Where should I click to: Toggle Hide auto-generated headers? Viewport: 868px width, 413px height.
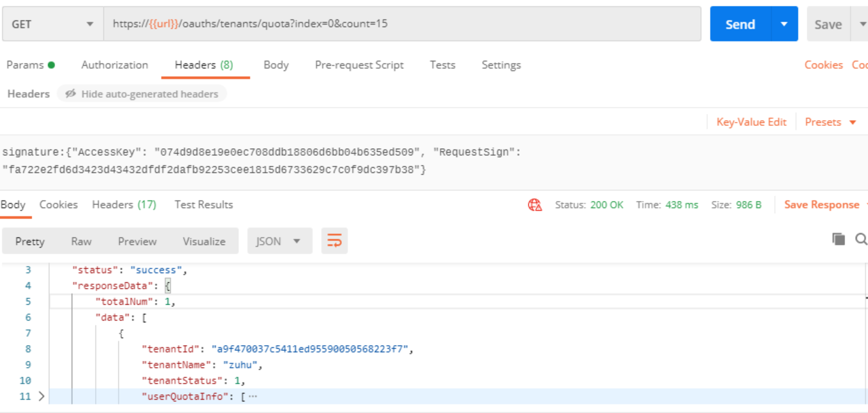(x=142, y=94)
